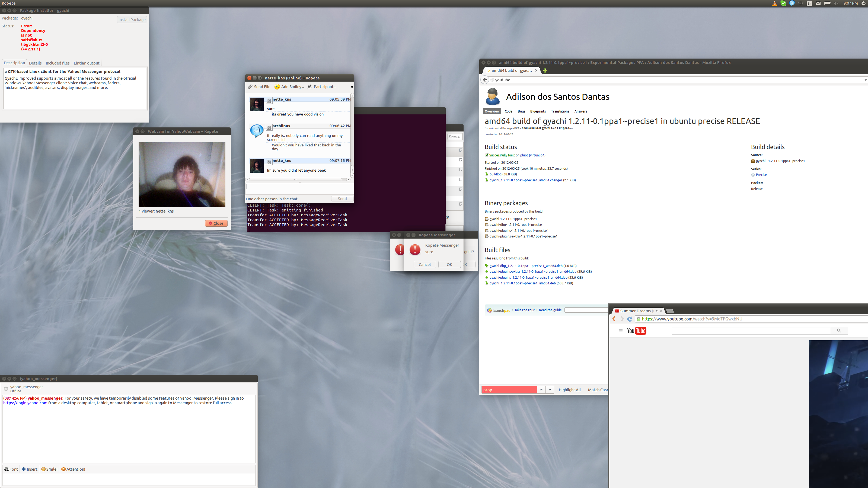Viewport: 868px width, 488px height.
Task: Click the YouTube search input box
Action: pos(751,331)
